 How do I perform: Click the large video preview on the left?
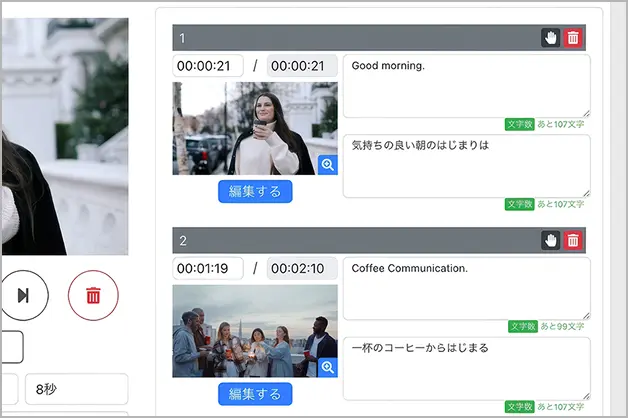[65, 136]
